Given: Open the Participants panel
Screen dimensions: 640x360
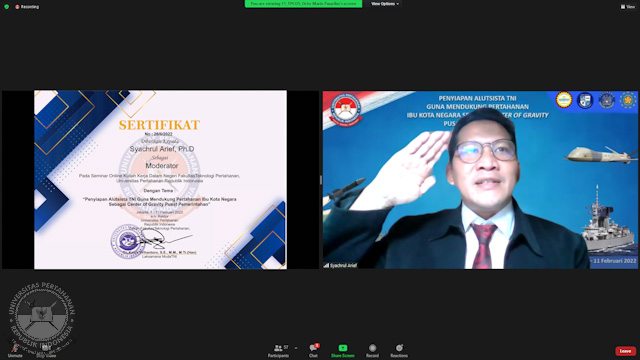Looking at the screenshot, I should coord(279,351).
